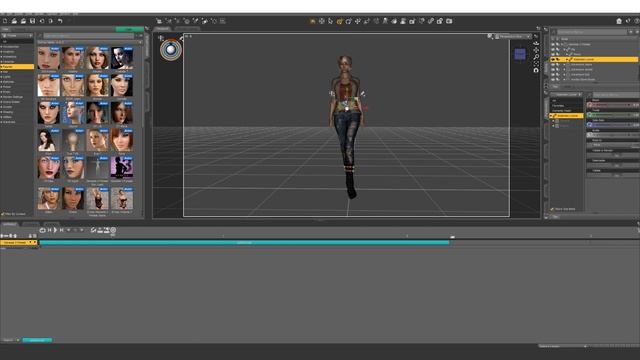The height and width of the screenshot is (360, 640).
Task: Click the green parameter slider
Action: pyautogui.click(x=613, y=115)
